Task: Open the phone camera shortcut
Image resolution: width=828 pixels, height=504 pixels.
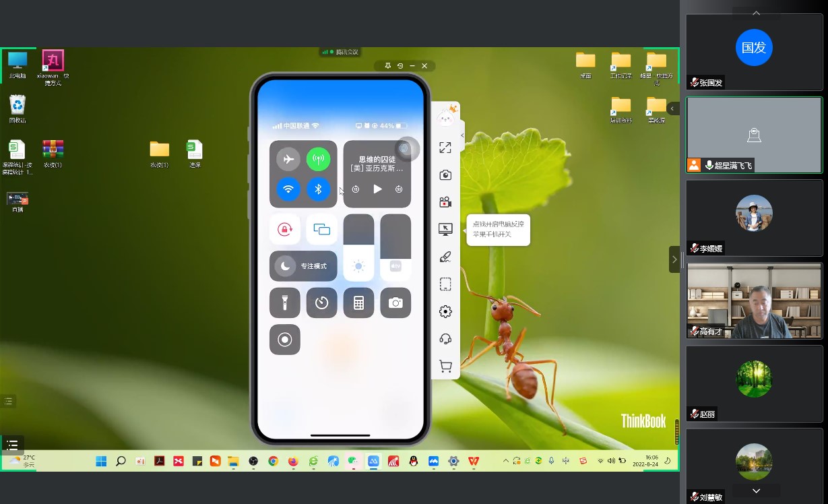Action: 395,303
